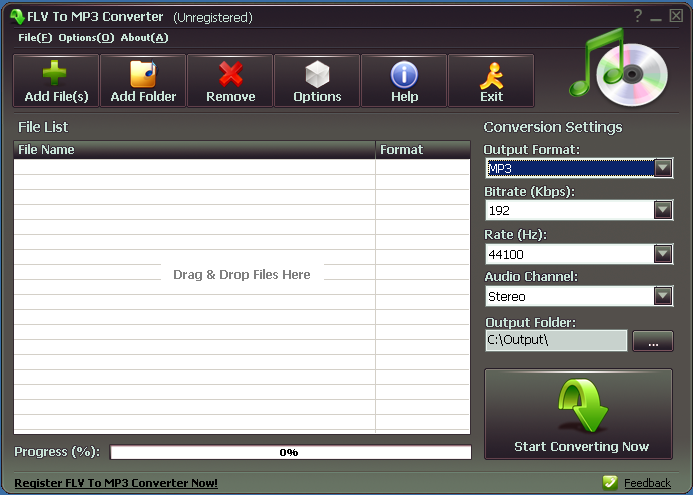
Task: Open the Feedback link
Action: coord(647,483)
